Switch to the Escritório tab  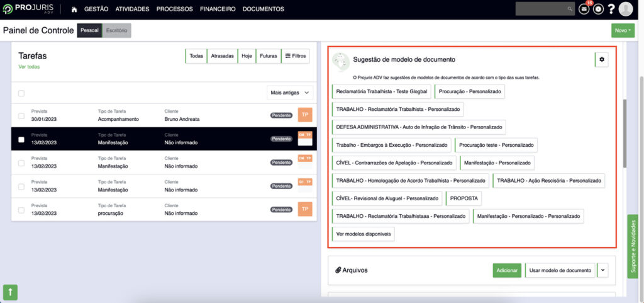click(116, 30)
